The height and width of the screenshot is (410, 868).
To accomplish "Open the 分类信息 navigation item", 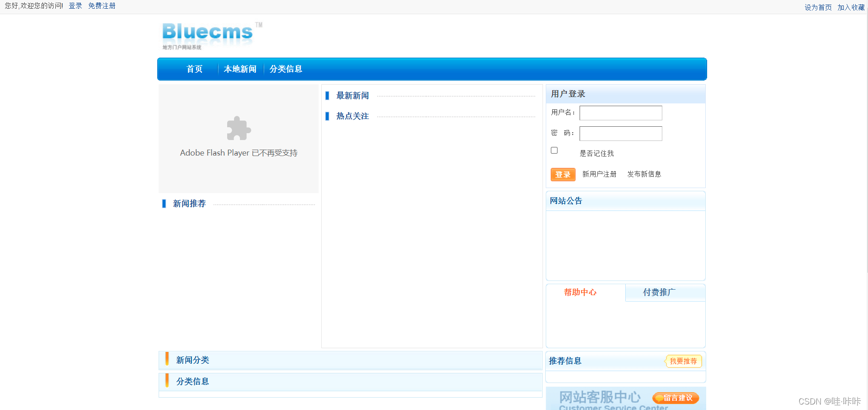I will [286, 69].
